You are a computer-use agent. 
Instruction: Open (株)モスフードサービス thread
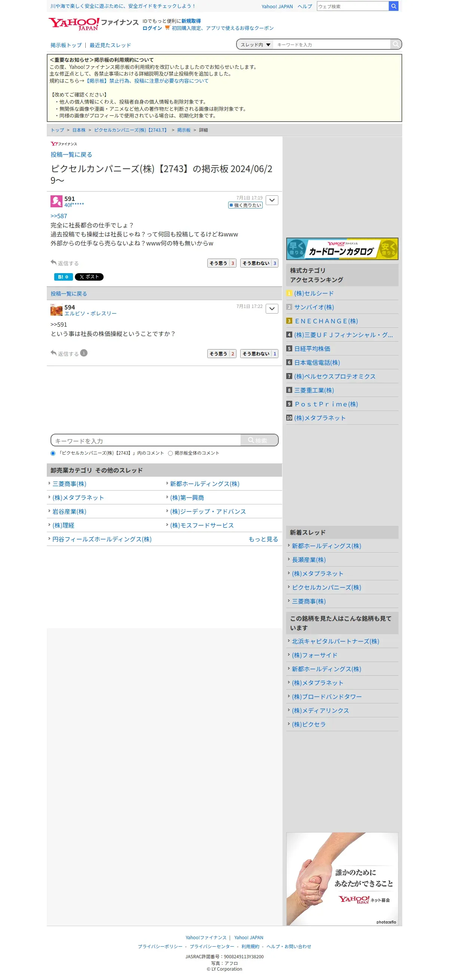pyautogui.click(x=202, y=525)
